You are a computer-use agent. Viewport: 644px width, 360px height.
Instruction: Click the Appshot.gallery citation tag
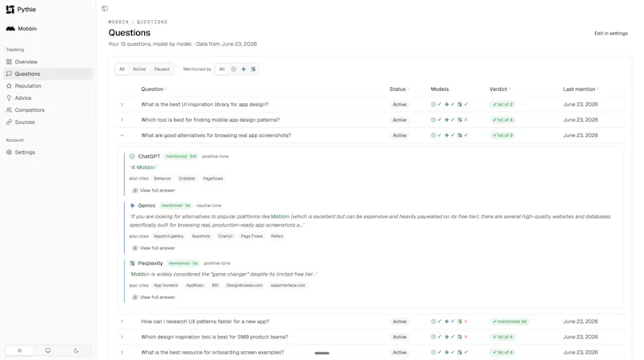(168, 236)
